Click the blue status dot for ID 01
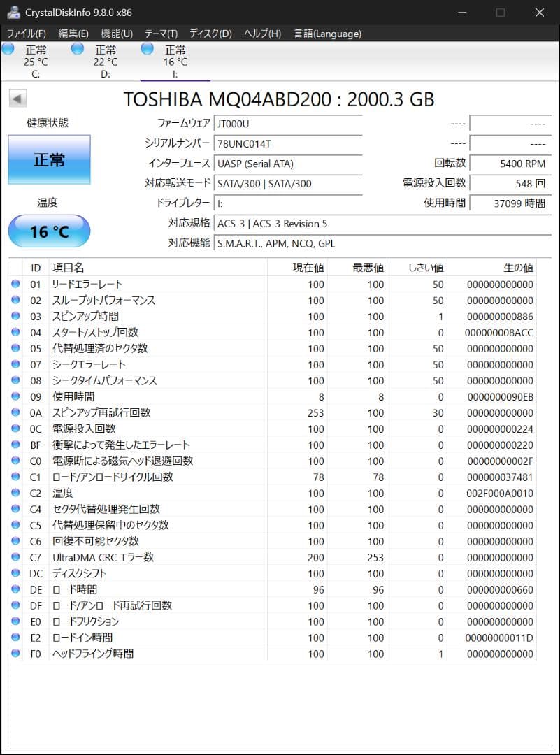 point(15,284)
